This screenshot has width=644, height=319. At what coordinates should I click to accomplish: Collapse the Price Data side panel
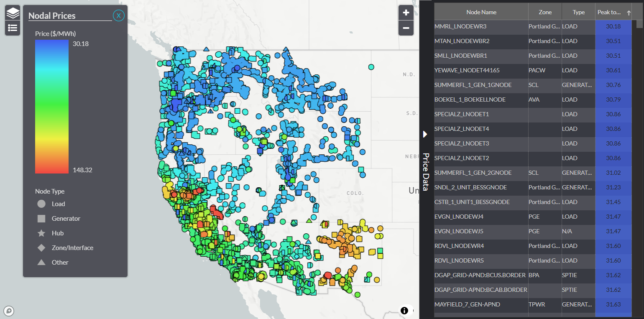tap(425, 134)
